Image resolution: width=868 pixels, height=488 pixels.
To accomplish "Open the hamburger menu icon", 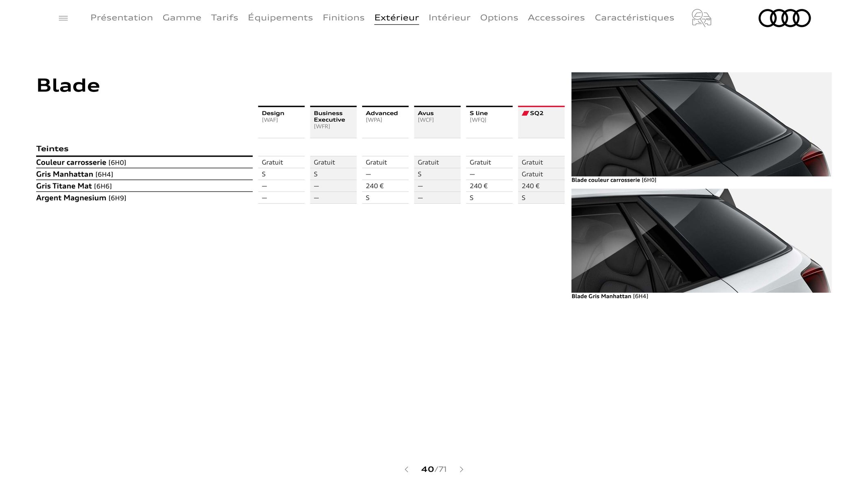I will [63, 18].
